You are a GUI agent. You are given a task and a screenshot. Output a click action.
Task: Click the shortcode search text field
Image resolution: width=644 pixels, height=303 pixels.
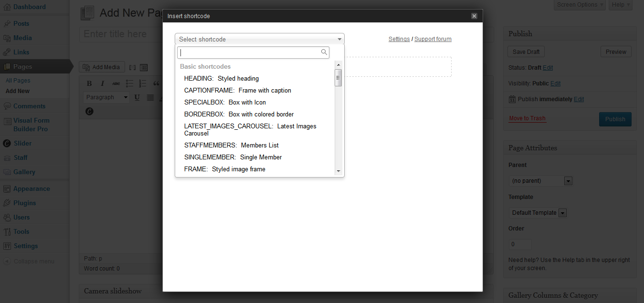(x=249, y=52)
